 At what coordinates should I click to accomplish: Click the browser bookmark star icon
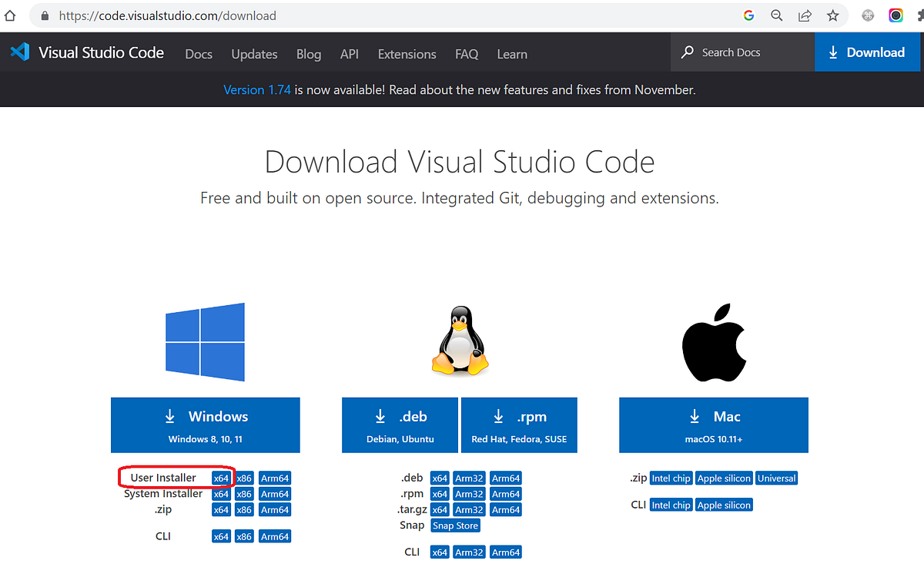pyautogui.click(x=832, y=15)
